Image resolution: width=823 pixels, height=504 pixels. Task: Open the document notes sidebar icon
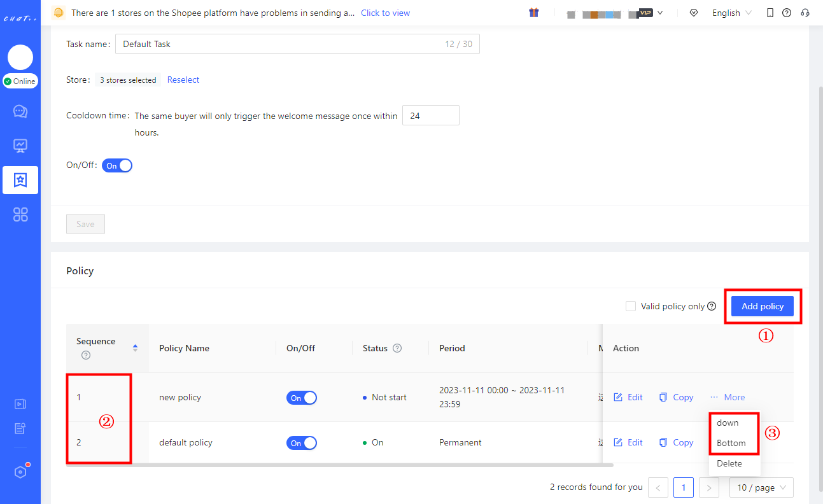click(x=20, y=428)
